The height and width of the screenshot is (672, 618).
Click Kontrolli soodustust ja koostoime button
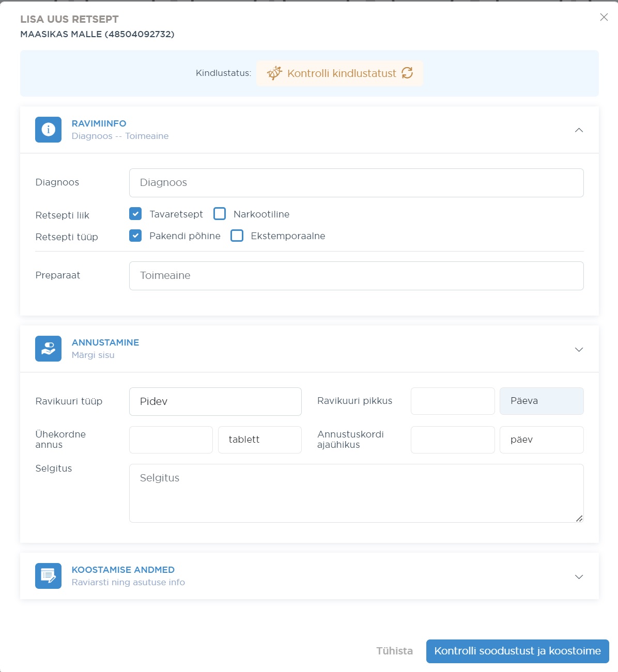pos(517,651)
